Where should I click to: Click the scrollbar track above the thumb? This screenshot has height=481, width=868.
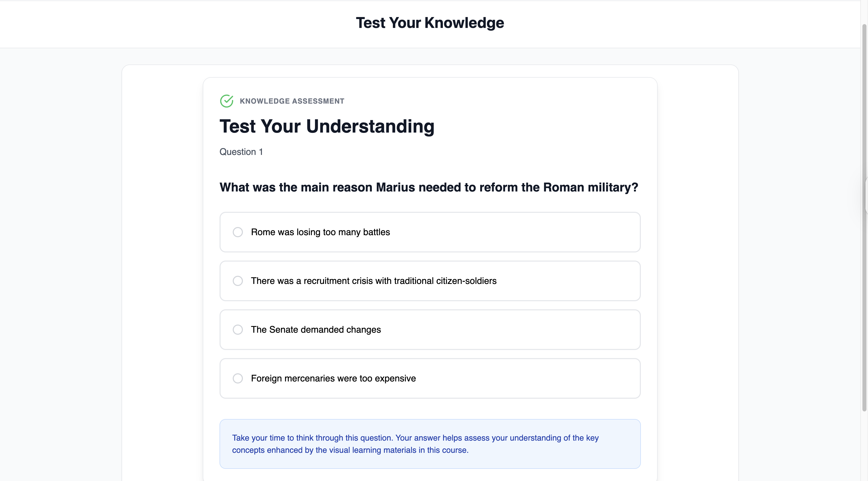(x=864, y=12)
